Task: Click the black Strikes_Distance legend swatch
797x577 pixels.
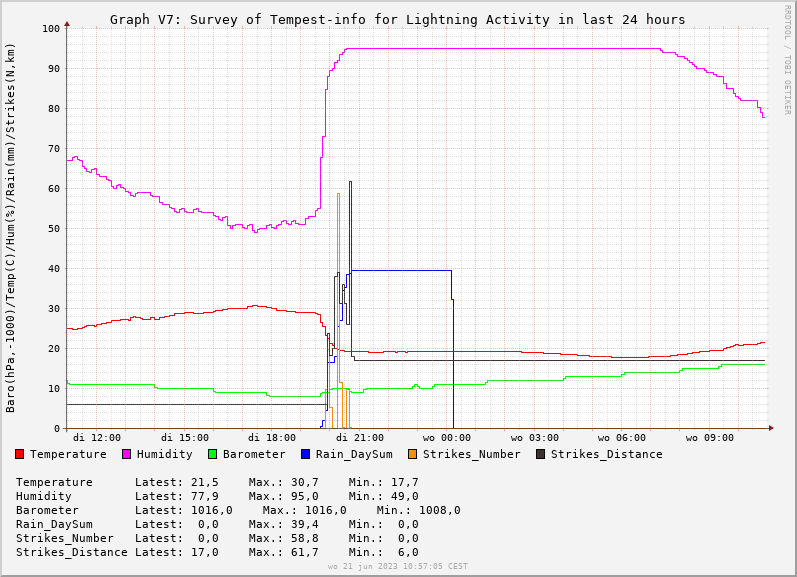Action: 541,454
